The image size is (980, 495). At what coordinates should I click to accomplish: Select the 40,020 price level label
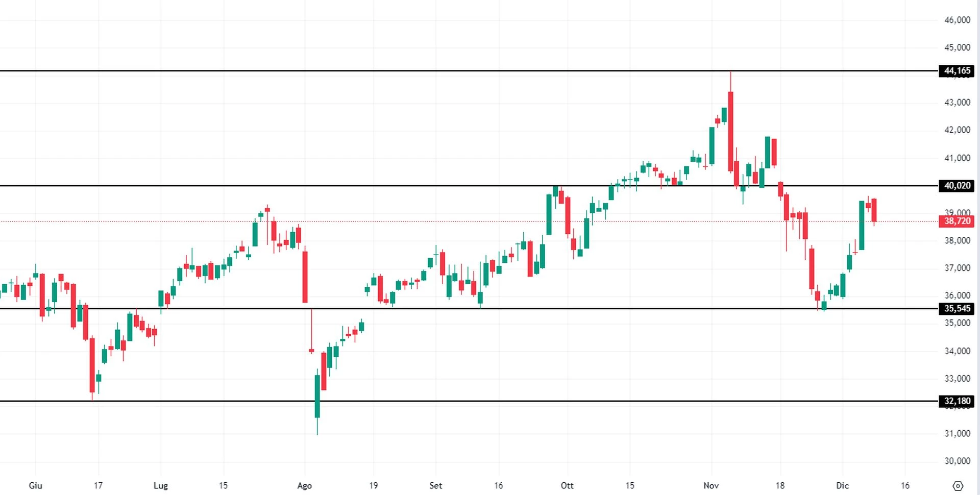click(x=957, y=186)
